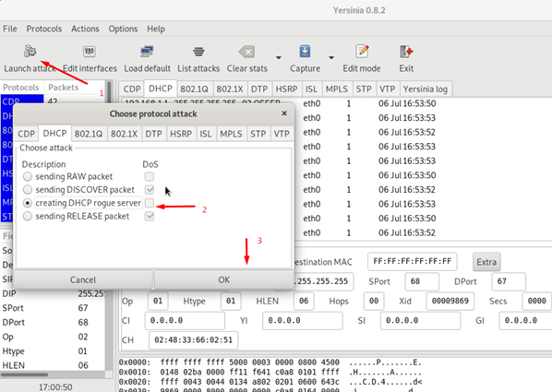Open the File menu
Viewport: 552px width, 392px height.
[10, 29]
